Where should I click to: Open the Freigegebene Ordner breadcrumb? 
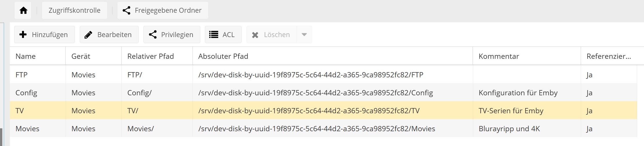163,10
